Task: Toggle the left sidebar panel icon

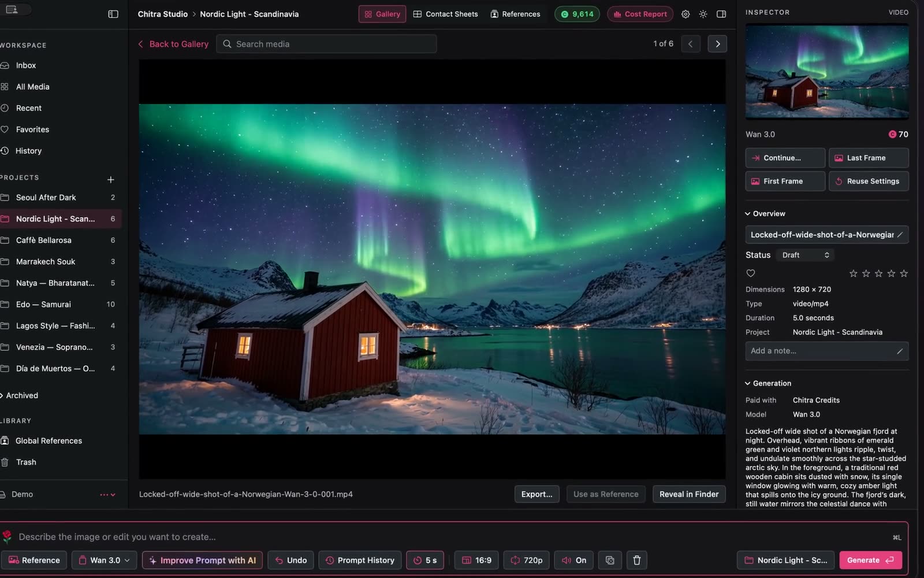Action: (x=113, y=14)
